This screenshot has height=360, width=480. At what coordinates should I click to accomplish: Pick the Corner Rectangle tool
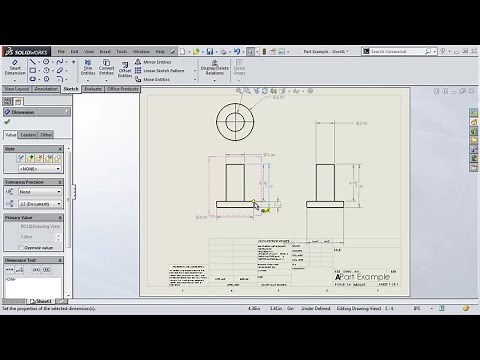[32, 70]
